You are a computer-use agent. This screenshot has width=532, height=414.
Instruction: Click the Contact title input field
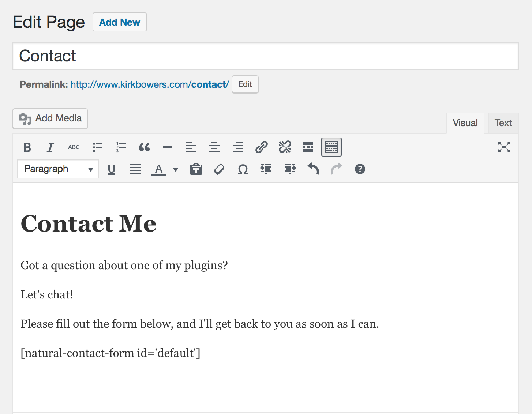(x=266, y=56)
